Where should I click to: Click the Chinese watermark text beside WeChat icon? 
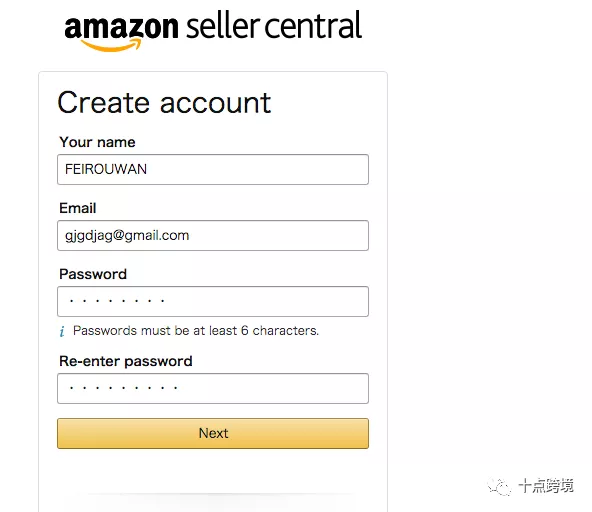(546, 486)
